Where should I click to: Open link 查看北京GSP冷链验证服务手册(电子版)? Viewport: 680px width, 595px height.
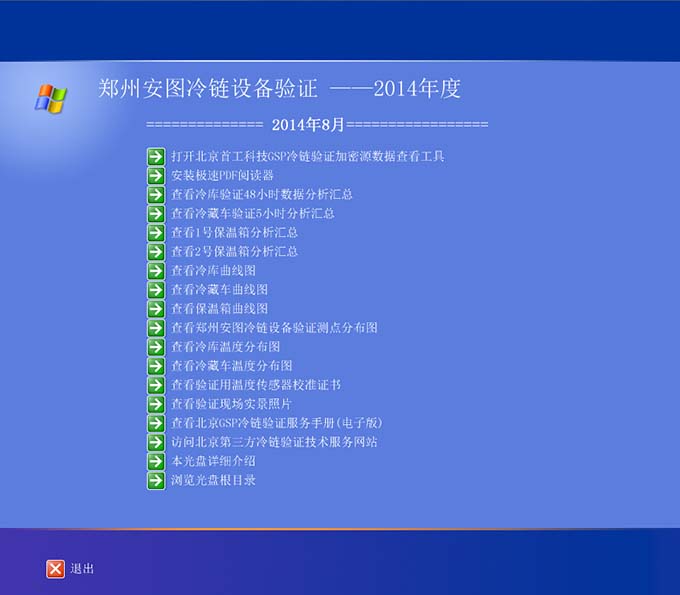point(277,424)
